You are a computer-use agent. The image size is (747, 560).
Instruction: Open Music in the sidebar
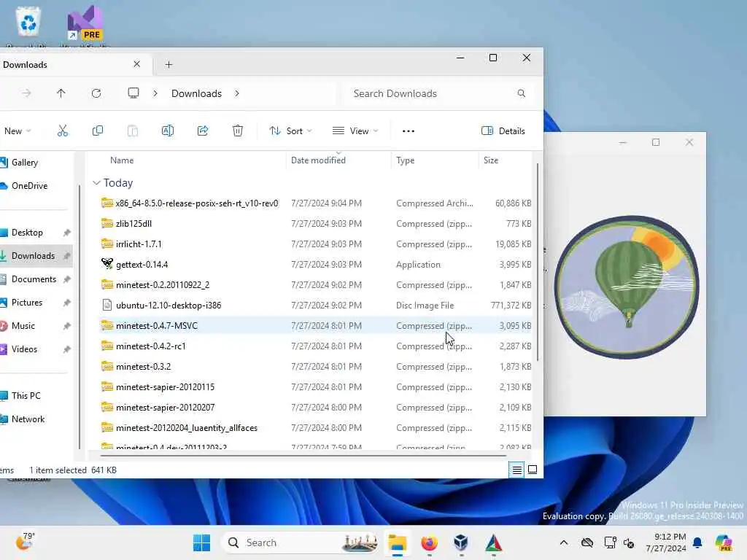click(x=23, y=326)
